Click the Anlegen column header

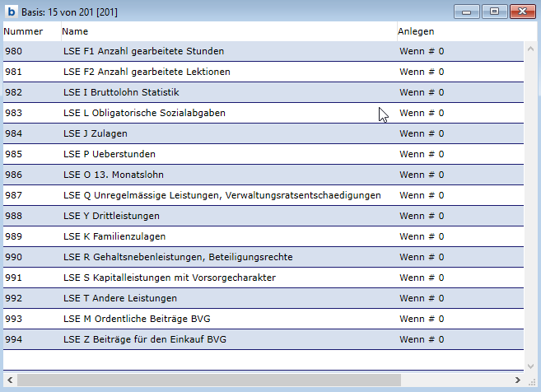click(416, 31)
